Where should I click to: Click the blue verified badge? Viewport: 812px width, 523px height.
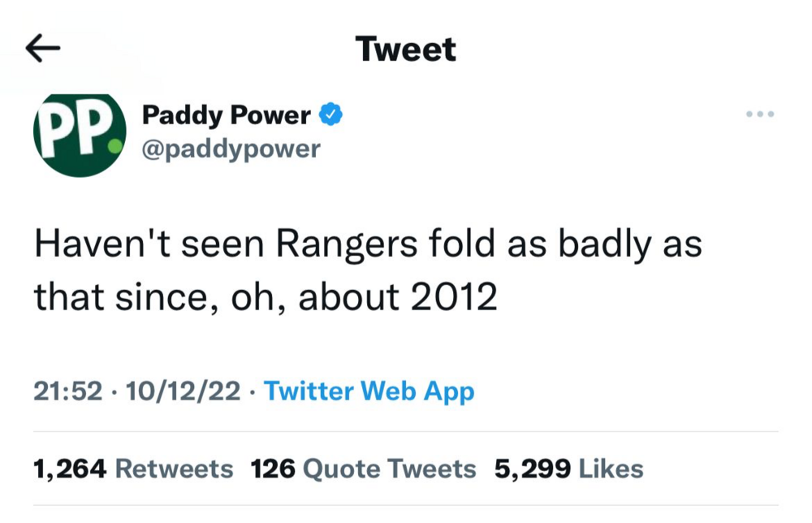coord(329,115)
